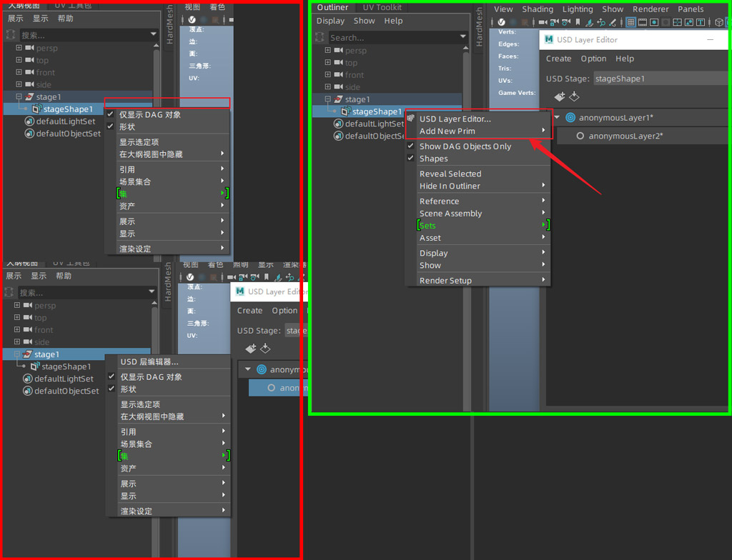Open Renderer menu in English viewport
The image size is (732, 560).
click(x=651, y=9)
